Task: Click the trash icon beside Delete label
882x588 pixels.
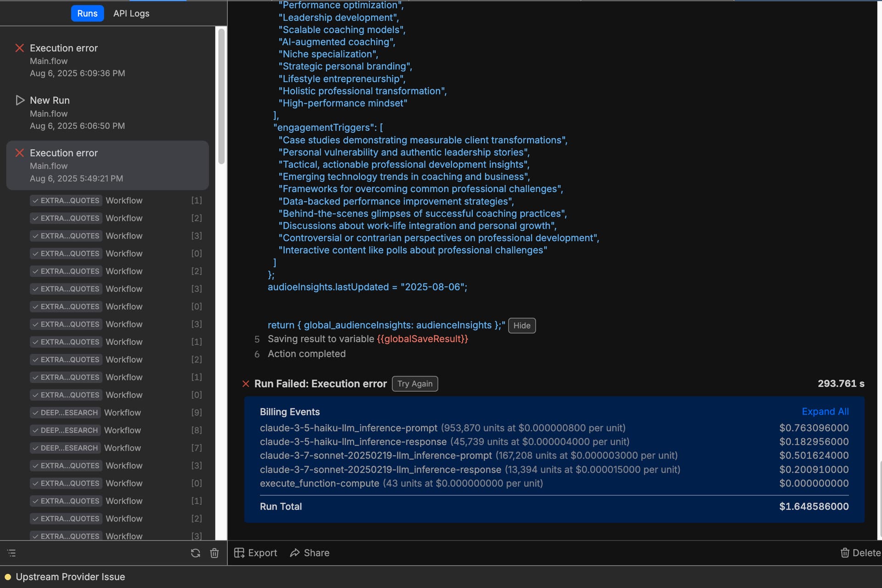Action: pyautogui.click(x=845, y=553)
